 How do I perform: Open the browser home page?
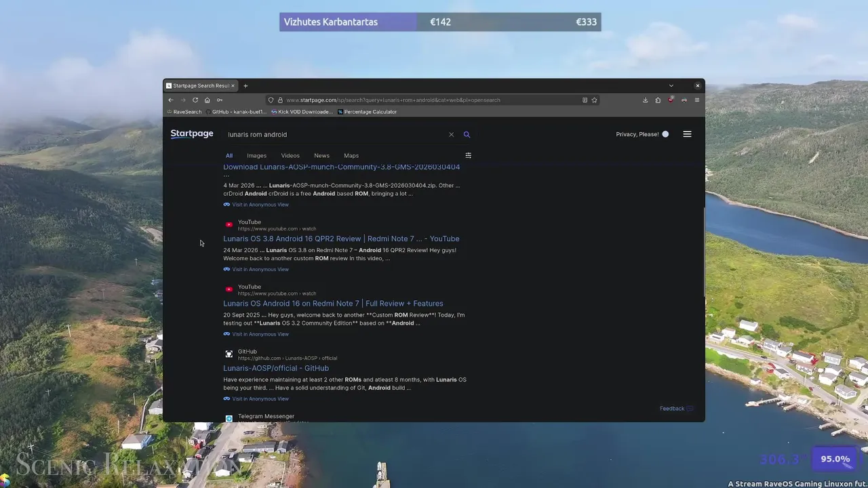(208, 100)
